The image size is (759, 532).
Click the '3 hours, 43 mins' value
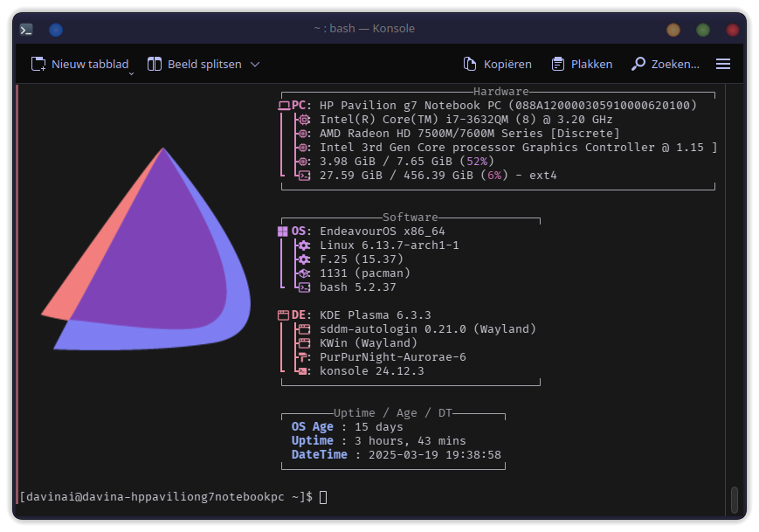tap(410, 441)
